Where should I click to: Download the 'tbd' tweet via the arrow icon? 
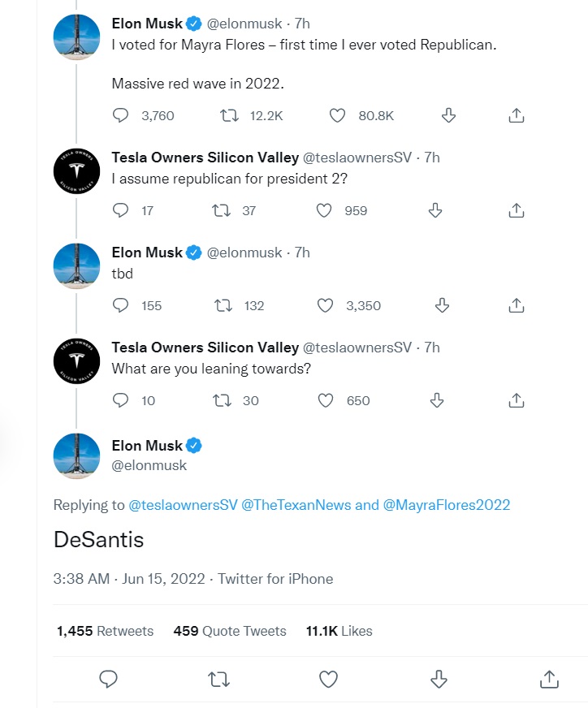click(442, 305)
